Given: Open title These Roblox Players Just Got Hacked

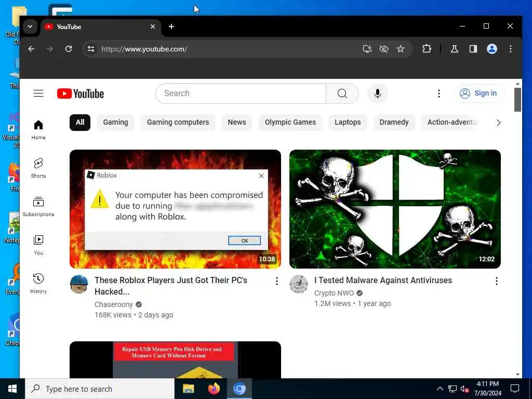Looking at the screenshot, I should pos(170,286).
